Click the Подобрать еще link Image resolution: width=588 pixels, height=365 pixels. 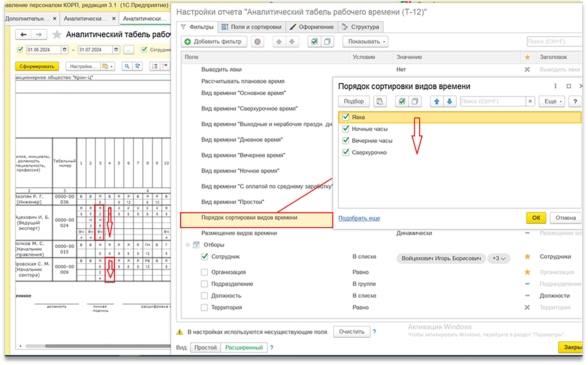(359, 218)
